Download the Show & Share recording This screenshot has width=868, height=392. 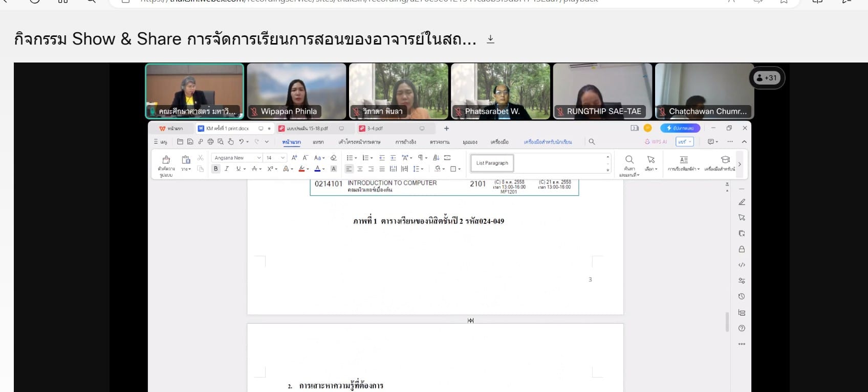click(490, 39)
